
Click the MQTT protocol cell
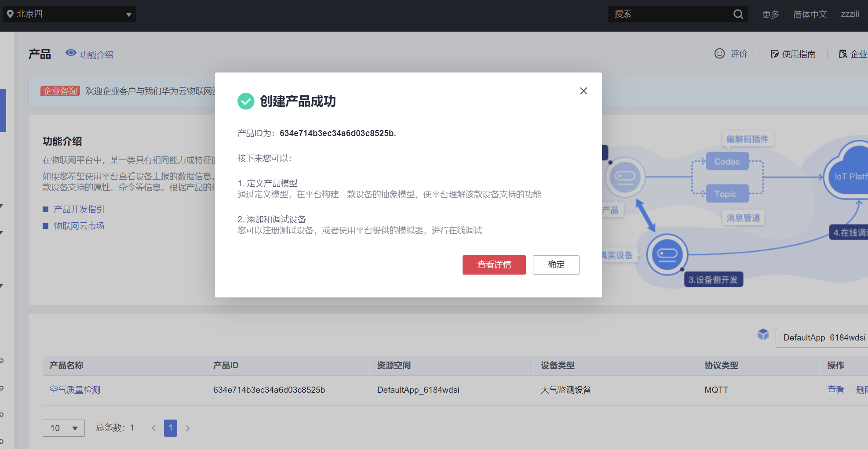[x=716, y=390]
